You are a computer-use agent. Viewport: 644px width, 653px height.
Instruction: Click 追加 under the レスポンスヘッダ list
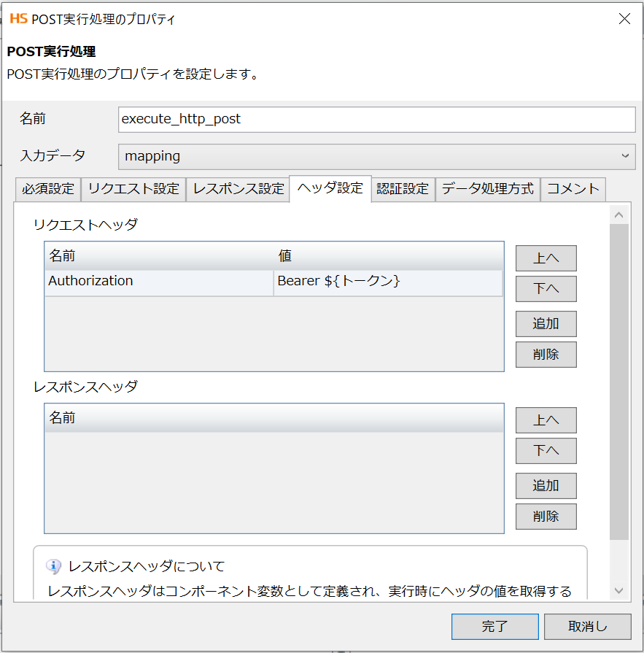(546, 485)
